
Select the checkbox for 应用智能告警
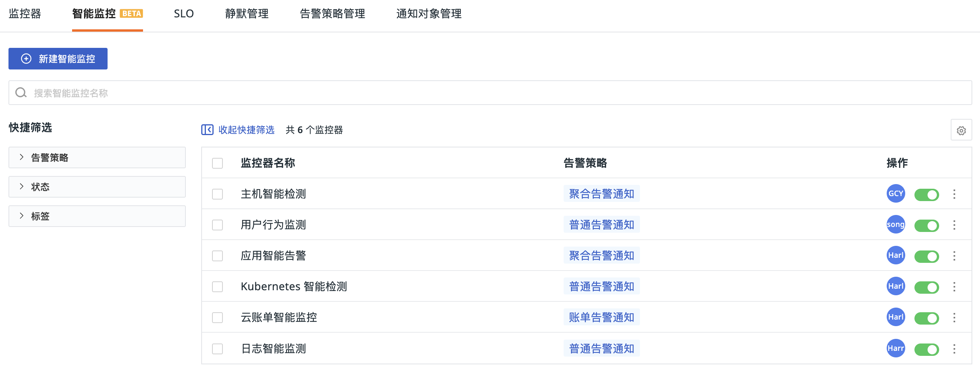tap(217, 255)
